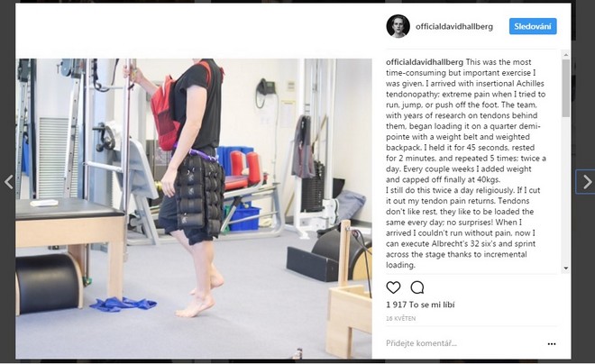Like the post with the heart icon
This screenshot has height=364, width=595.
pyautogui.click(x=393, y=287)
